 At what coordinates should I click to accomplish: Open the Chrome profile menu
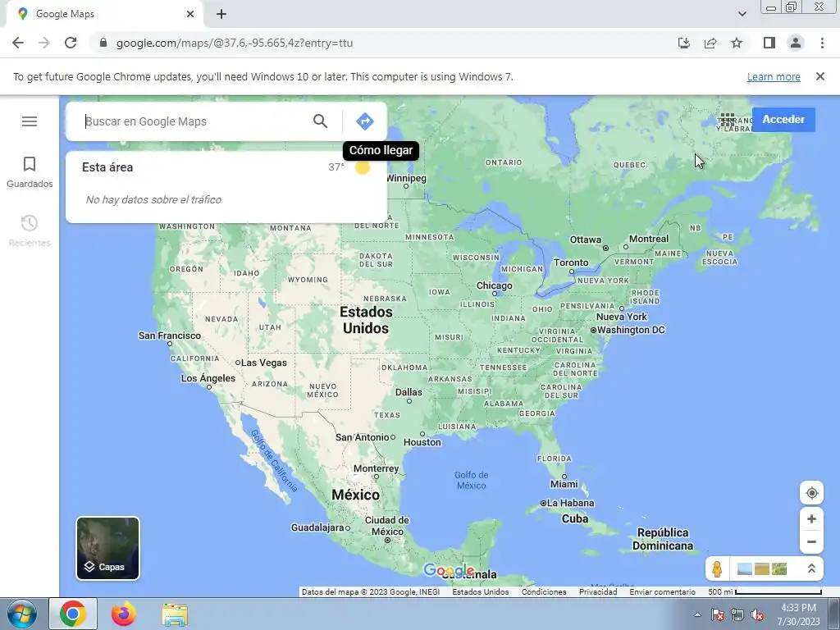(796, 43)
